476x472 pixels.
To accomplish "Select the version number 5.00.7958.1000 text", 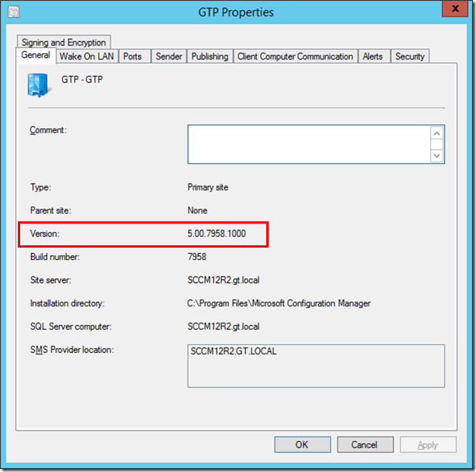I will 217,233.
